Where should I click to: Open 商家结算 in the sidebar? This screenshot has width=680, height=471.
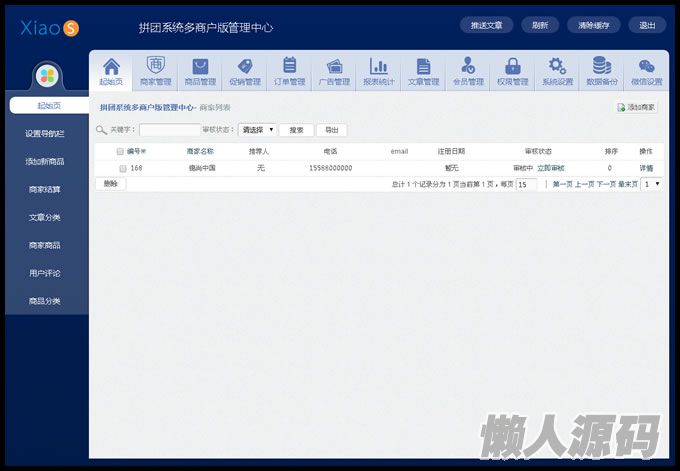coord(45,190)
